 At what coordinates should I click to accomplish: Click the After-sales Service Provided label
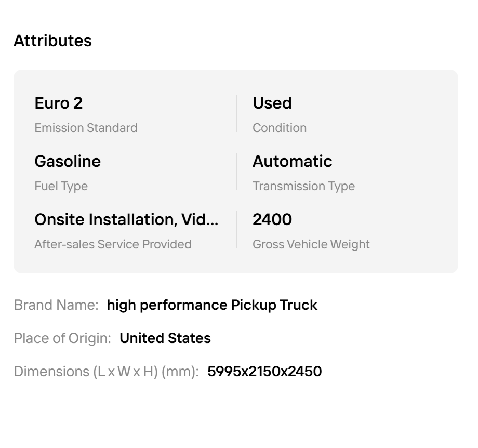(113, 244)
